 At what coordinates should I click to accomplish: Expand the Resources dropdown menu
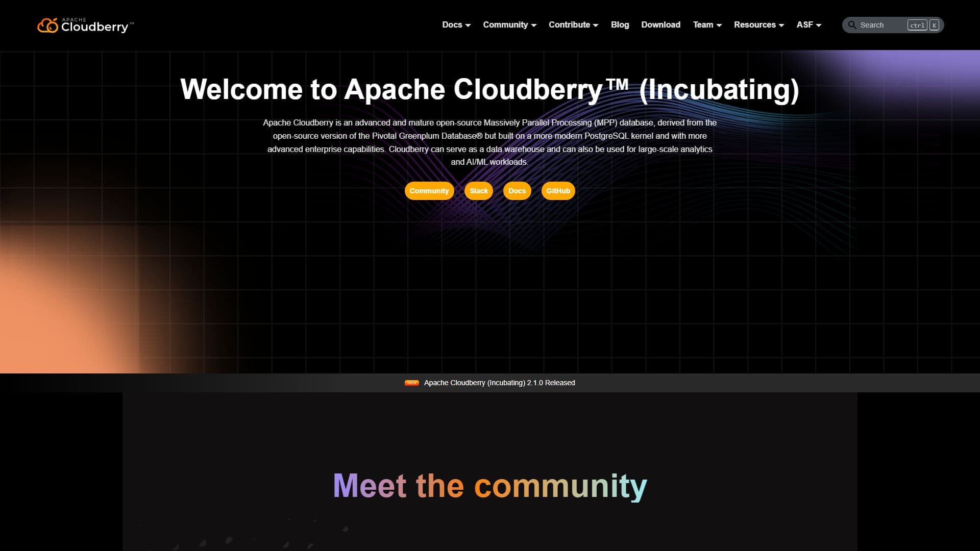(758, 24)
